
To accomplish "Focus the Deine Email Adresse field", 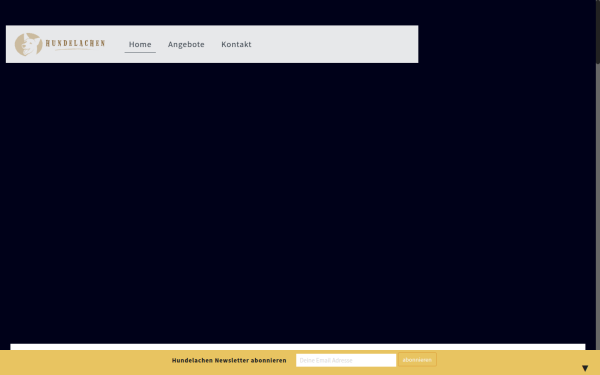I will [346, 360].
